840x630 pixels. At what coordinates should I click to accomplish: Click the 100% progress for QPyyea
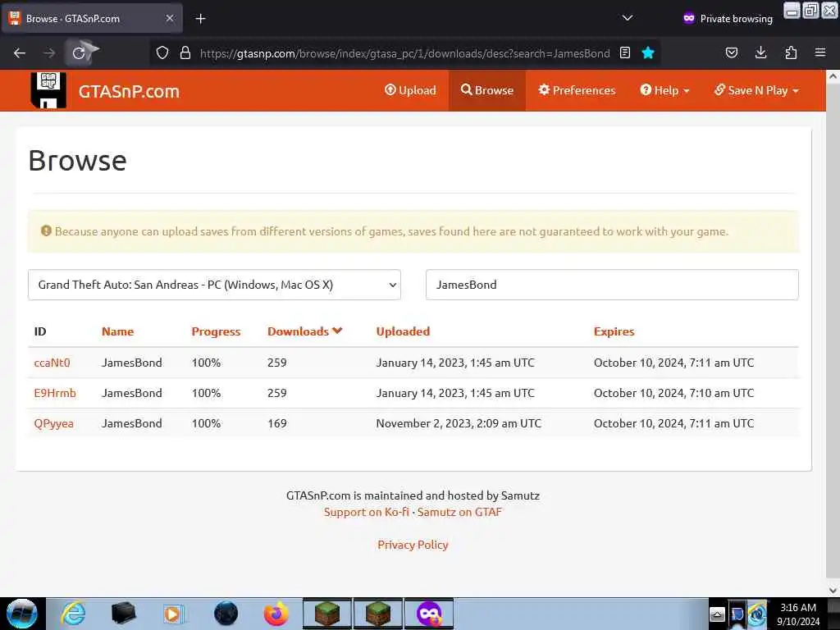(206, 424)
